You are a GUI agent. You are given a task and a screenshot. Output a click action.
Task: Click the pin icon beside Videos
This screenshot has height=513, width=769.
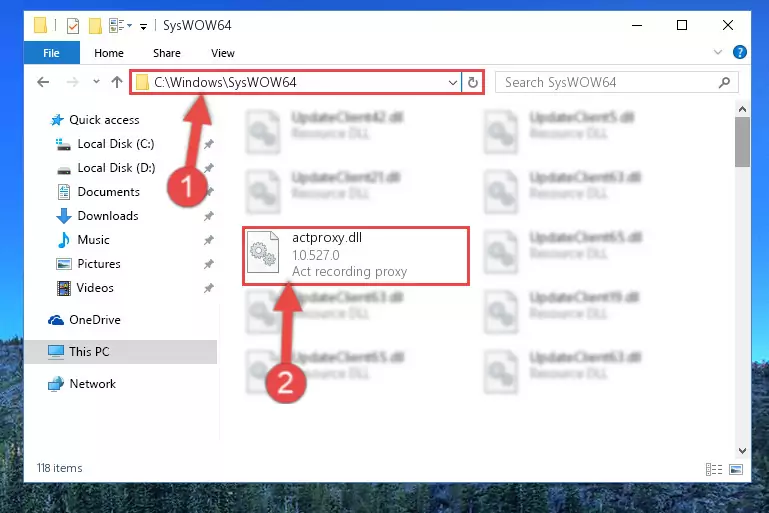tap(209, 288)
